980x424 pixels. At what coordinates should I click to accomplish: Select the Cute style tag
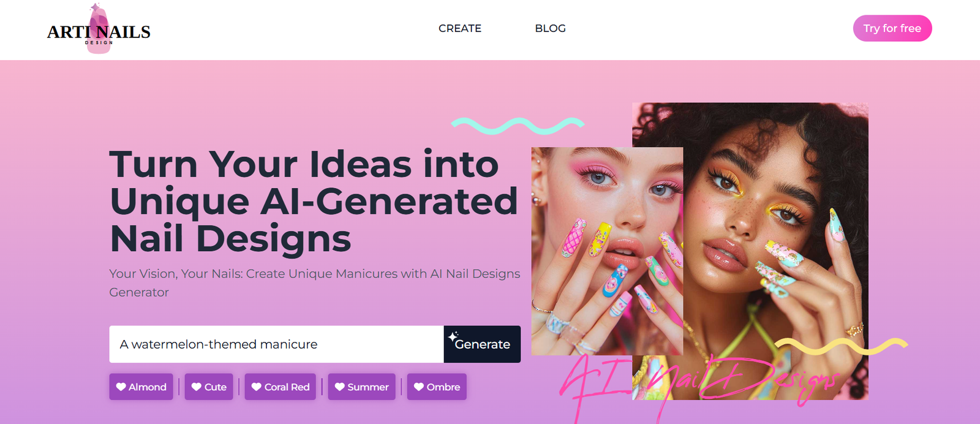(x=209, y=387)
